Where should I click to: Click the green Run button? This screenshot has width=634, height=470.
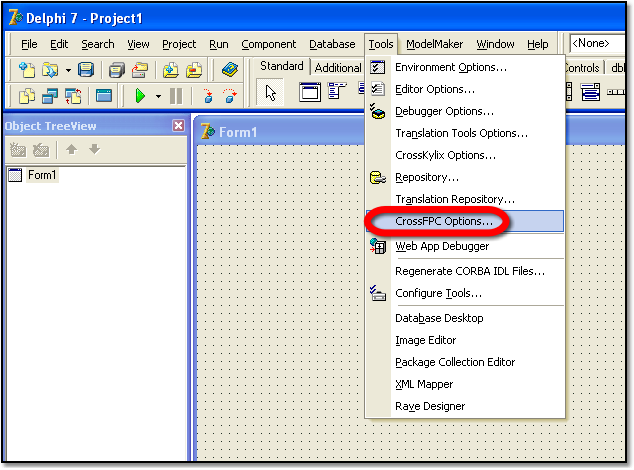tap(140, 96)
